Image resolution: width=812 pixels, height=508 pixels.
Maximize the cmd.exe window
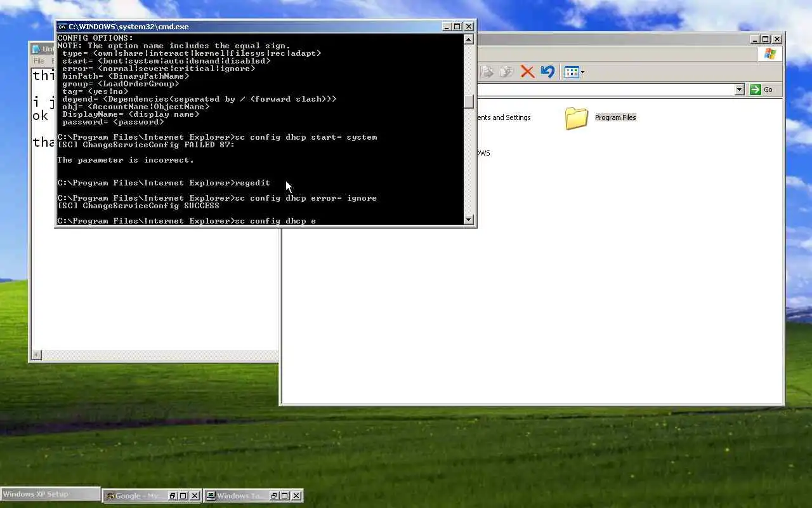pyautogui.click(x=457, y=27)
